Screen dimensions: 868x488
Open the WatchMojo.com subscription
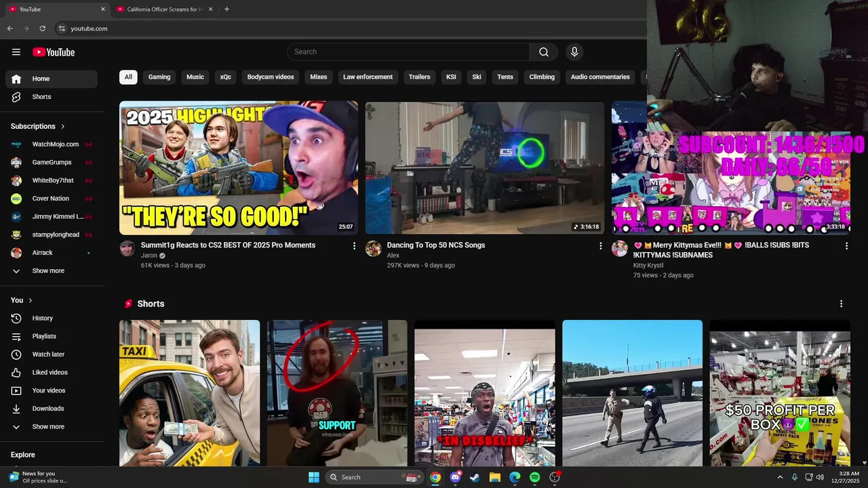click(x=52, y=144)
